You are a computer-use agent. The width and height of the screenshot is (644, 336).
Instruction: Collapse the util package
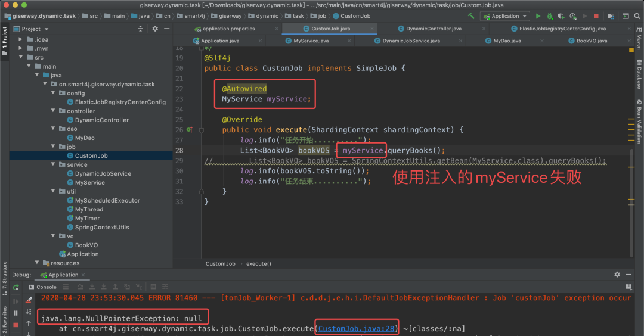(53, 191)
